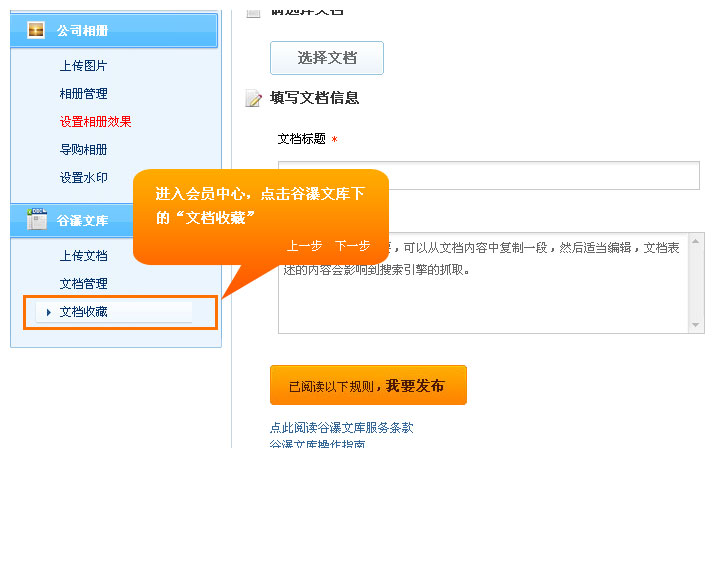
Task: Select the red 设置相册效果 item
Action: (x=95, y=122)
